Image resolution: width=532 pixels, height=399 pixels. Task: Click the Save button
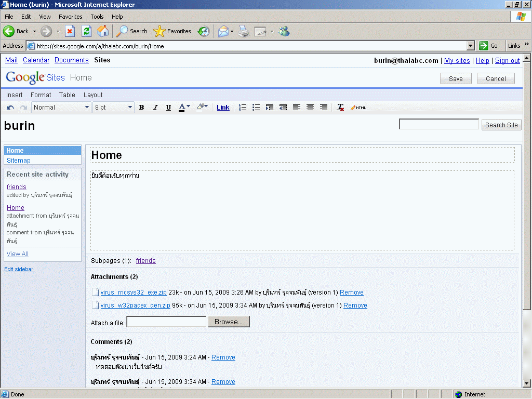456,79
